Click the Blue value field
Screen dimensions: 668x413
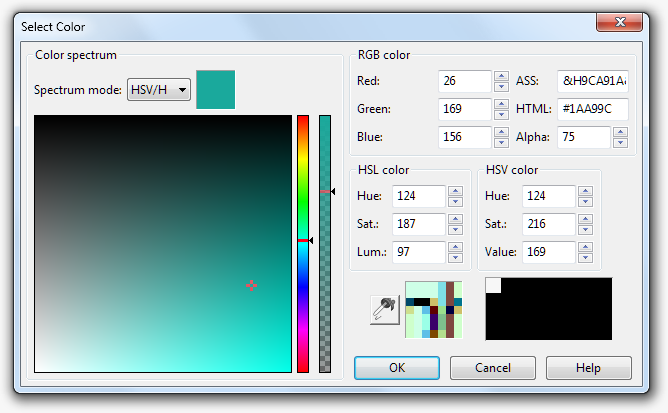(x=465, y=137)
